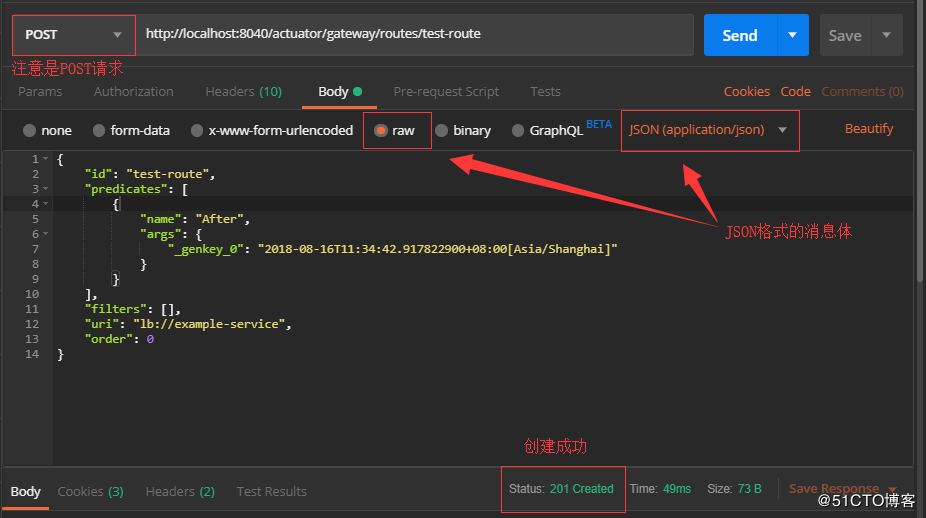Viewport: 926px width, 518px height.
Task: Switch to the Params tab
Action: (40, 92)
